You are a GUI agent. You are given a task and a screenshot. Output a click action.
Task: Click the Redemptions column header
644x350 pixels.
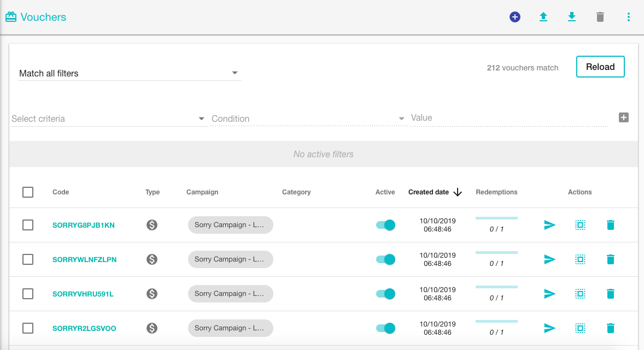click(496, 192)
